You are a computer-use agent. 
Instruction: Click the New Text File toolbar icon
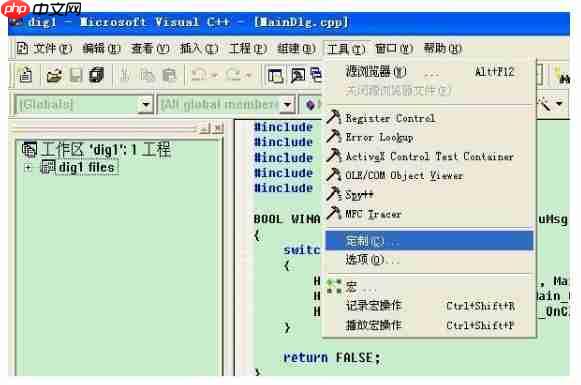click(26, 75)
